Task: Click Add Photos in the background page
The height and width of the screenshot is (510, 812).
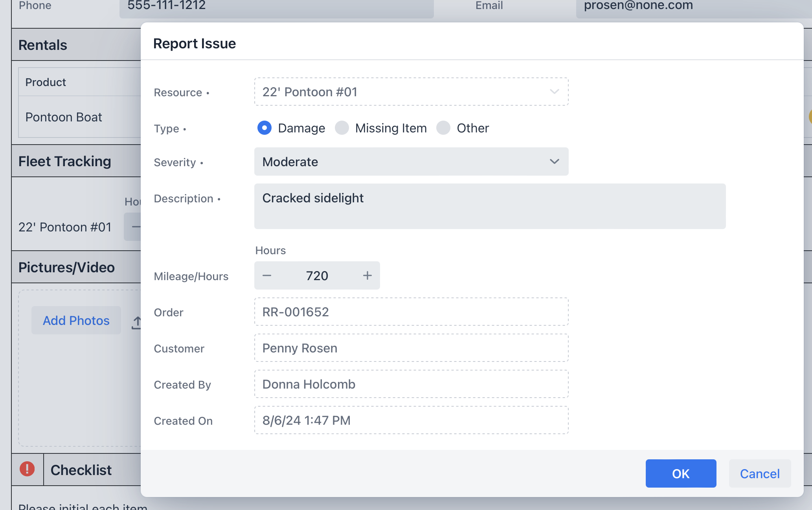Action: point(76,320)
